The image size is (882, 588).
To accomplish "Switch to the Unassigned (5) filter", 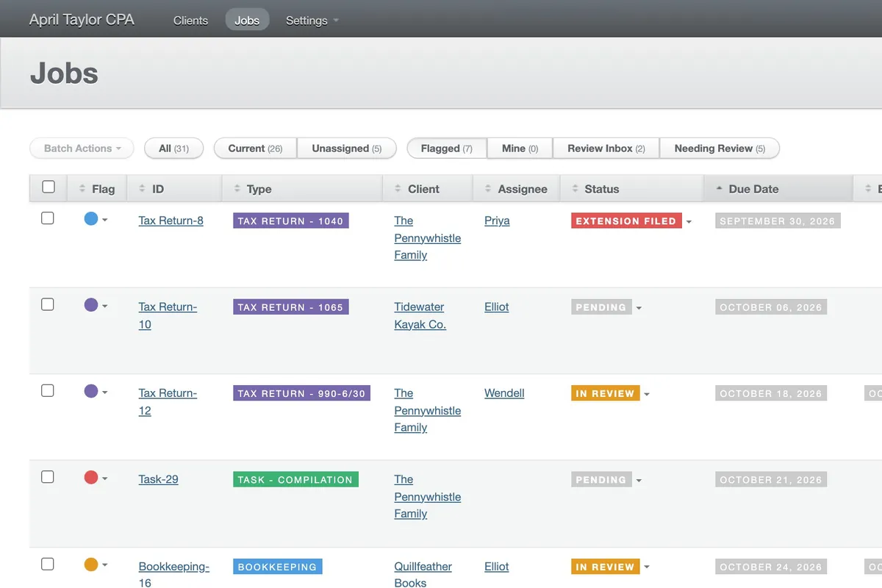I will pyautogui.click(x=347, y=148).
